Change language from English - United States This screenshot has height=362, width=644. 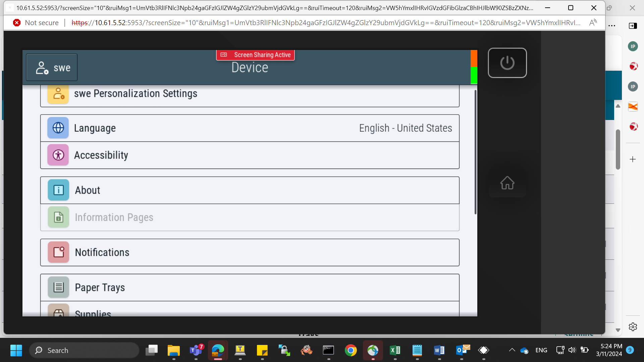[x=406, y=128]
